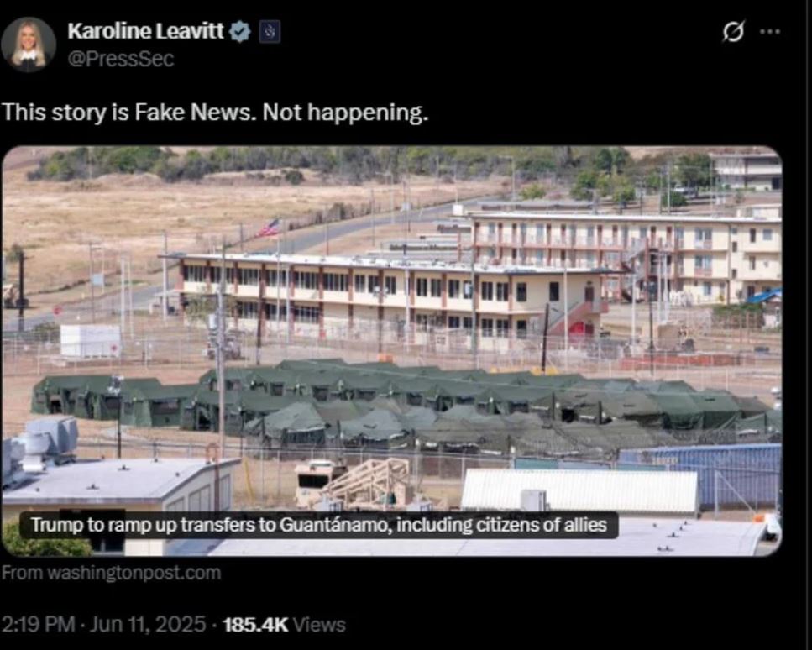Image resolution: width=812 pixels, height=650 pixels.
Task: Open the Guantánamo article preview image
Action: click(391, 351)
